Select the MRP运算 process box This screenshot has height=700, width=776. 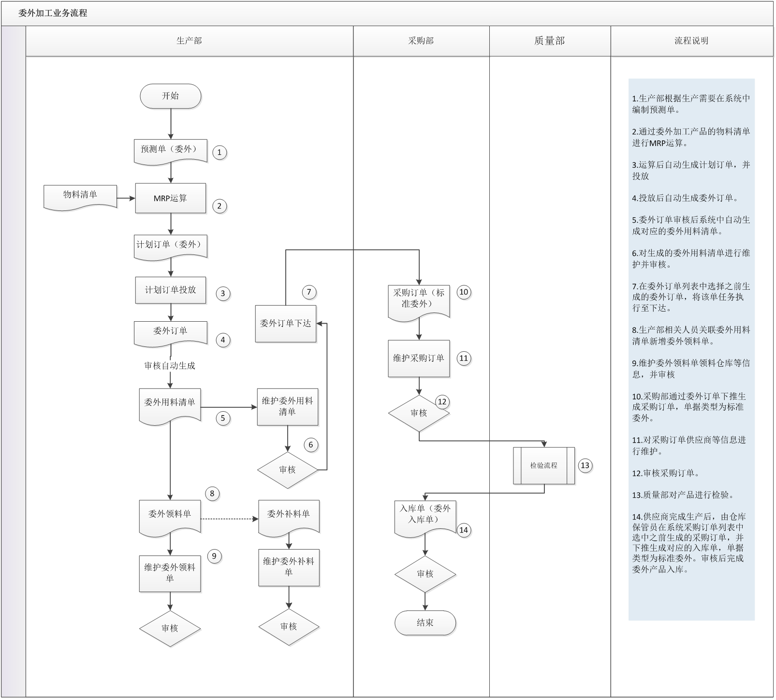[x=170, y=198]
